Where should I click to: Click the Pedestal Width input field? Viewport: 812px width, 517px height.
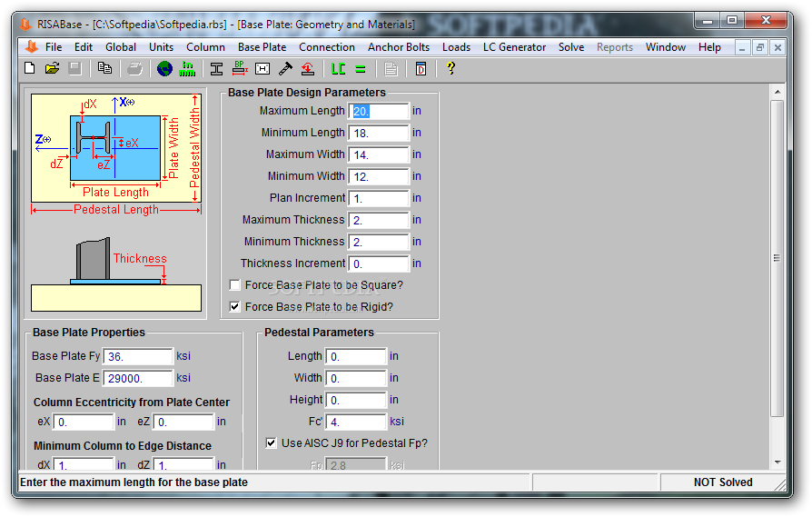356,378
